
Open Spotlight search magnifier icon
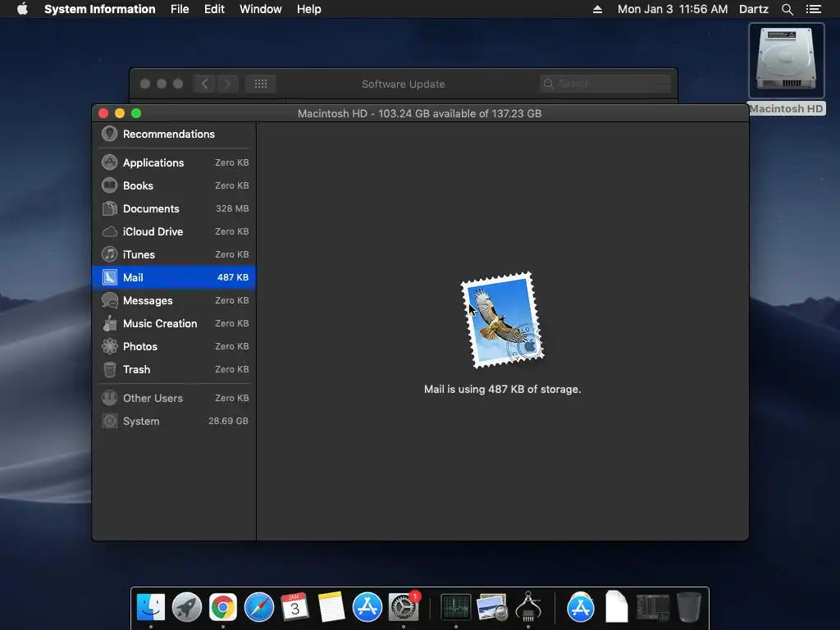[x=787, y=9]
